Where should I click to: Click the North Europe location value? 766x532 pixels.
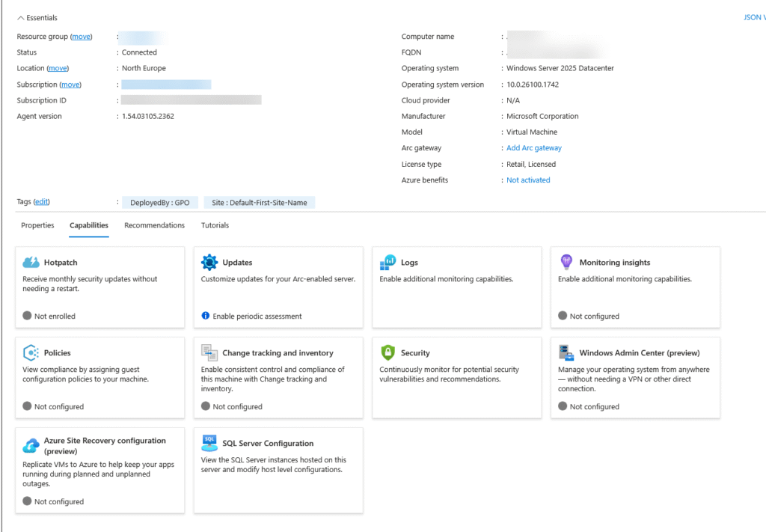point(144,68)
